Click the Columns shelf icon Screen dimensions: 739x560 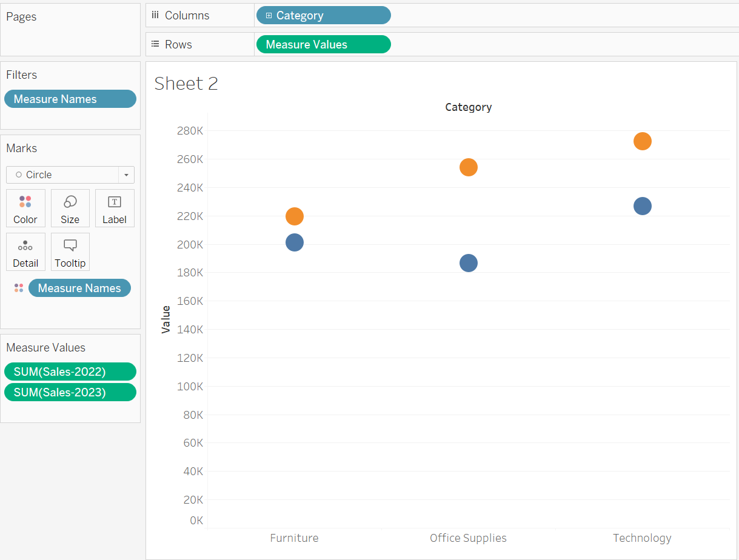(155, 15)
